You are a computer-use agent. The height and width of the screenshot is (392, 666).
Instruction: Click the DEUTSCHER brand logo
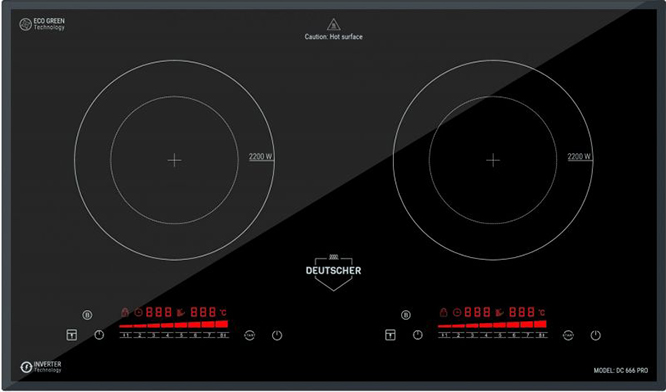[x=333, y=273]
